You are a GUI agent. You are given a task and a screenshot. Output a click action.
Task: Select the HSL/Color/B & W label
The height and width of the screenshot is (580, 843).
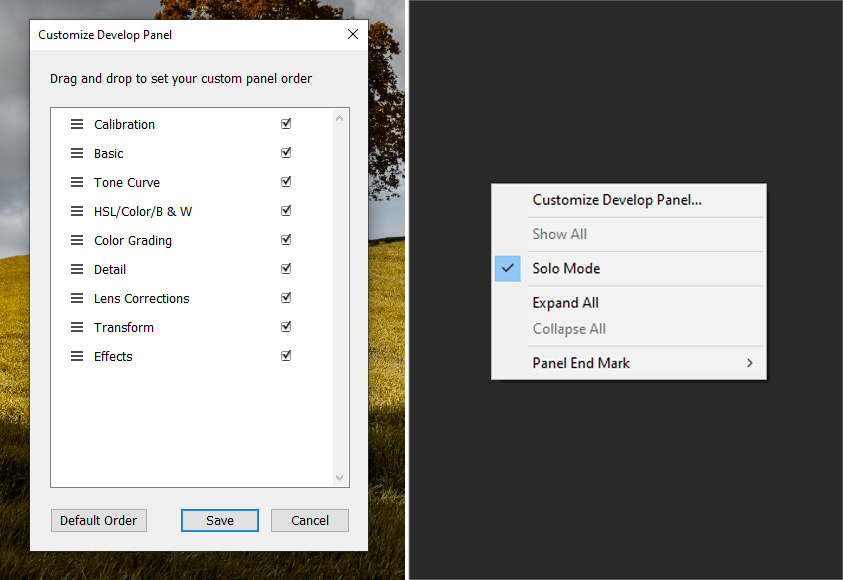point(143,211)
